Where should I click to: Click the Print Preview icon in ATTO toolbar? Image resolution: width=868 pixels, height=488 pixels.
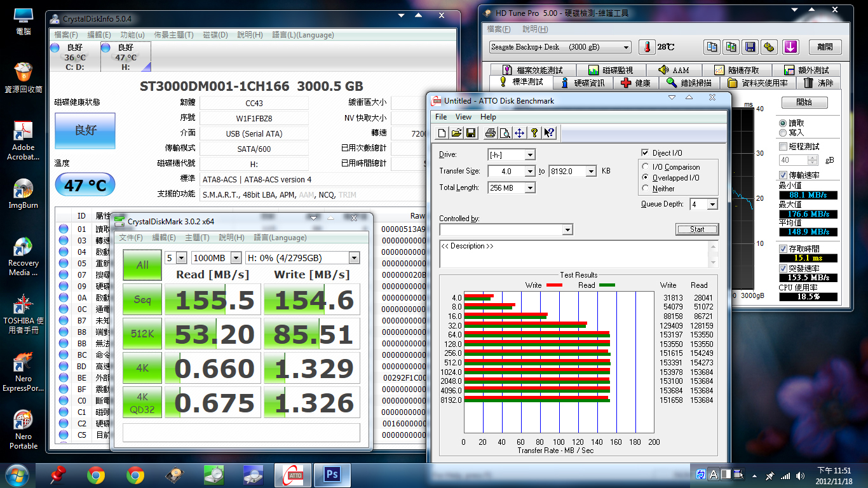point(505,133)
